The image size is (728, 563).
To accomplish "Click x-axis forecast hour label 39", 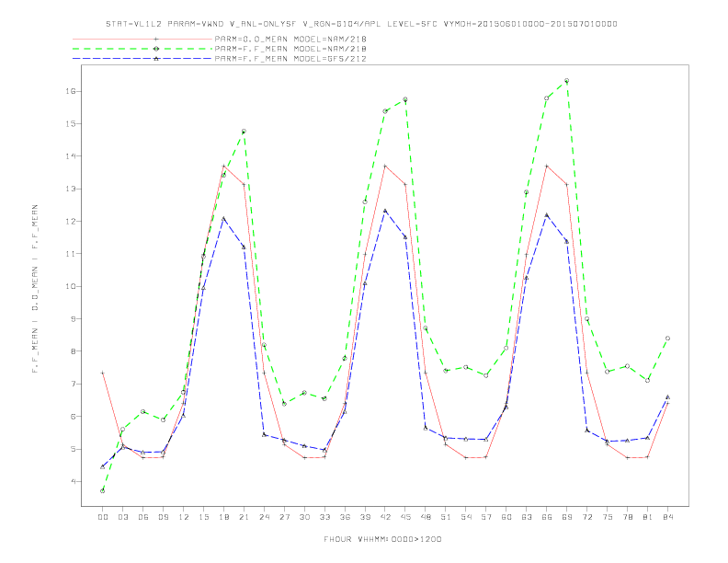I will 365,517.
